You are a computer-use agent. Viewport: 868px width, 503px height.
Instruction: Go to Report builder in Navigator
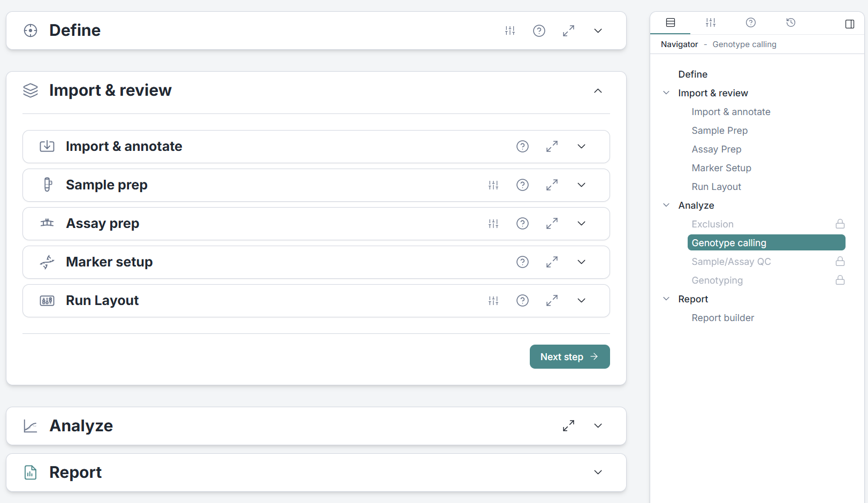[722, 318]
